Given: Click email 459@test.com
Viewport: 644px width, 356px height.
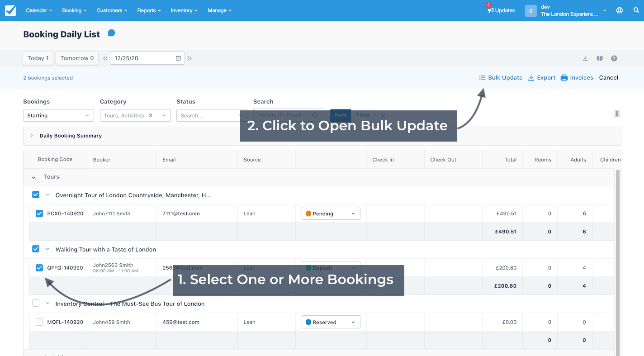Looking at the screenshot, I should pos(181,322).
